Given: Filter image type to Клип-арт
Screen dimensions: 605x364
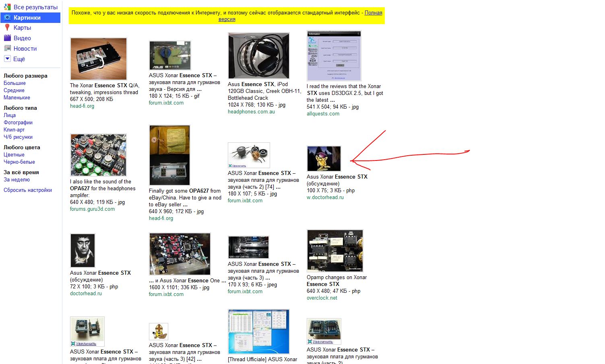Looking at the screenshot, I should click(14, 130).
